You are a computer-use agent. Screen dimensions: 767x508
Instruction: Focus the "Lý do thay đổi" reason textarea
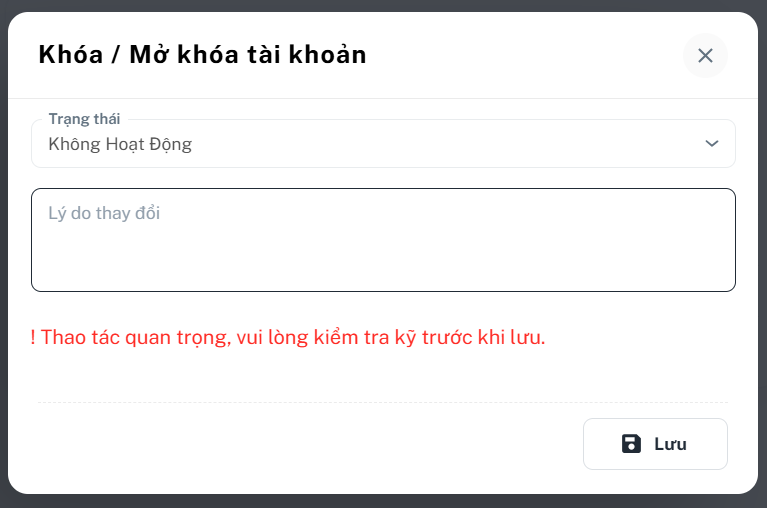tap(383, 240)
